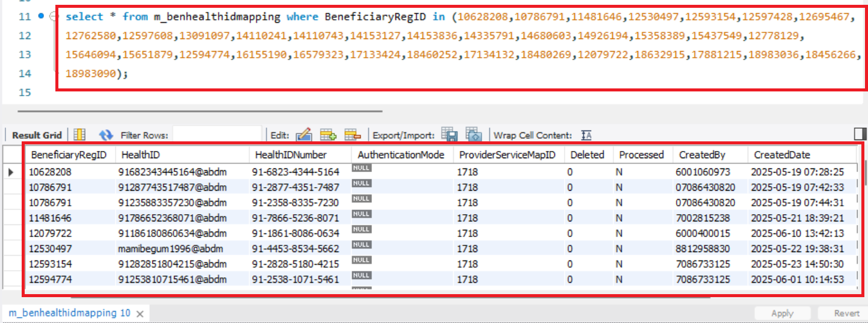Click the 'select' keyword in the query
Viewport: 868px width, 323px height.
[x=84, y=16]
